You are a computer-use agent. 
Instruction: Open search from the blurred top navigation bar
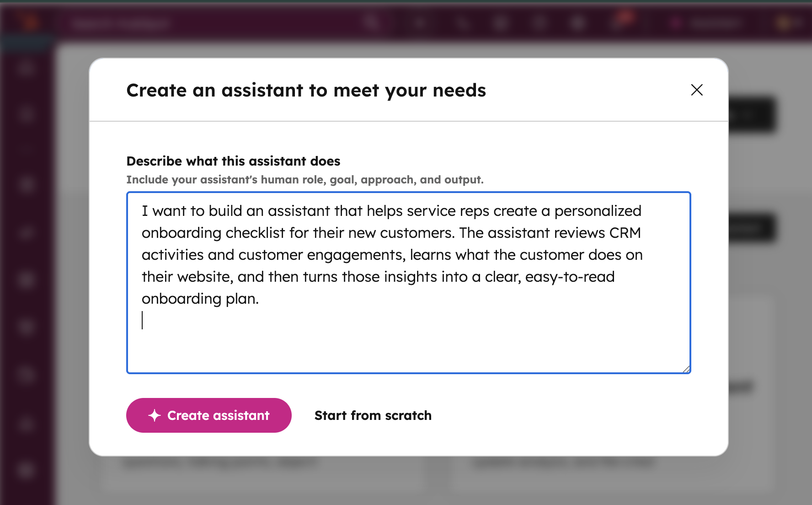pos(371,22)
